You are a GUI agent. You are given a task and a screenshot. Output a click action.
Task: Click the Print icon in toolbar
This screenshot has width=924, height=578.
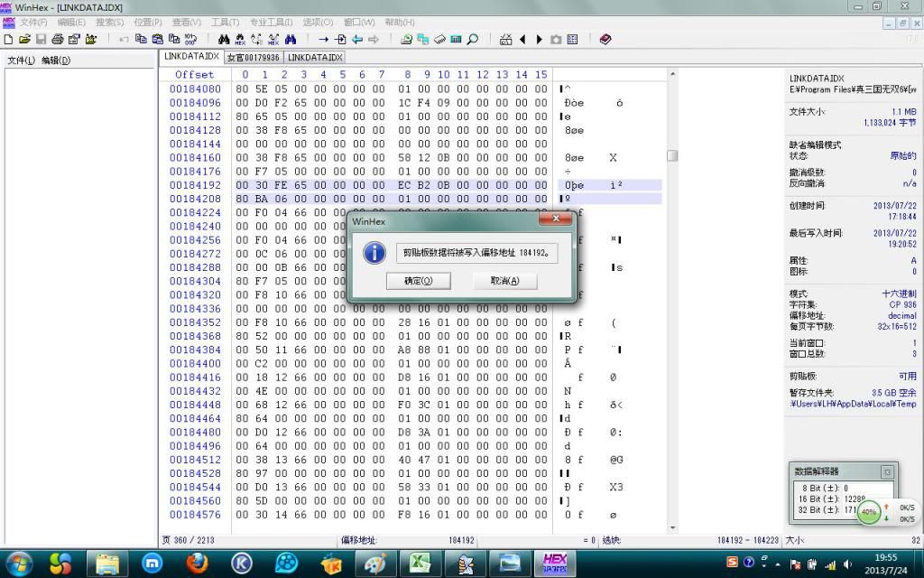point(58,40)
